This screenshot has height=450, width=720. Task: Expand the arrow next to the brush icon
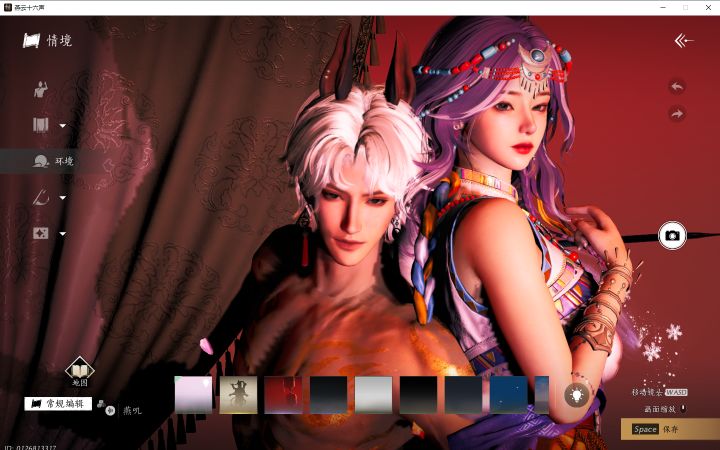tap(62, 198)
